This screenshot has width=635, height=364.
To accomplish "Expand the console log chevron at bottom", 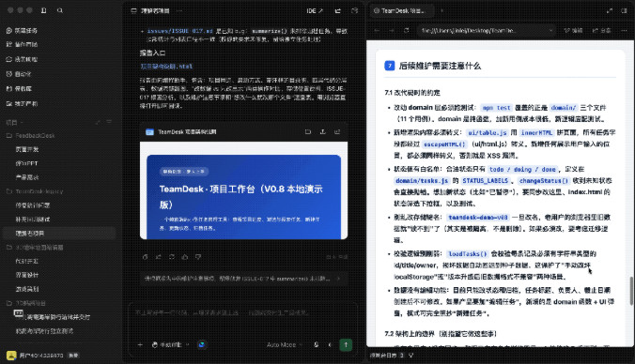I will pyautogui.click(x=411, y=356).
